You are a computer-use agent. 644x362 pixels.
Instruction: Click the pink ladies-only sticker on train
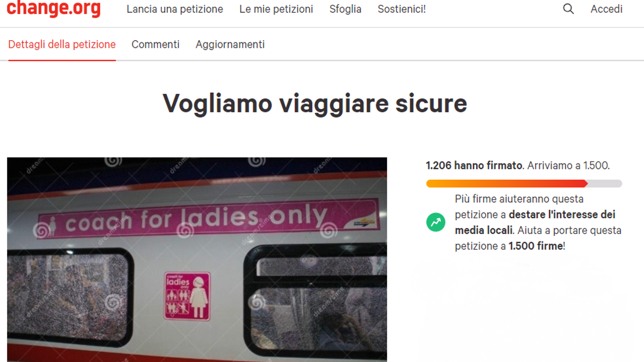[x=187, y=296]
